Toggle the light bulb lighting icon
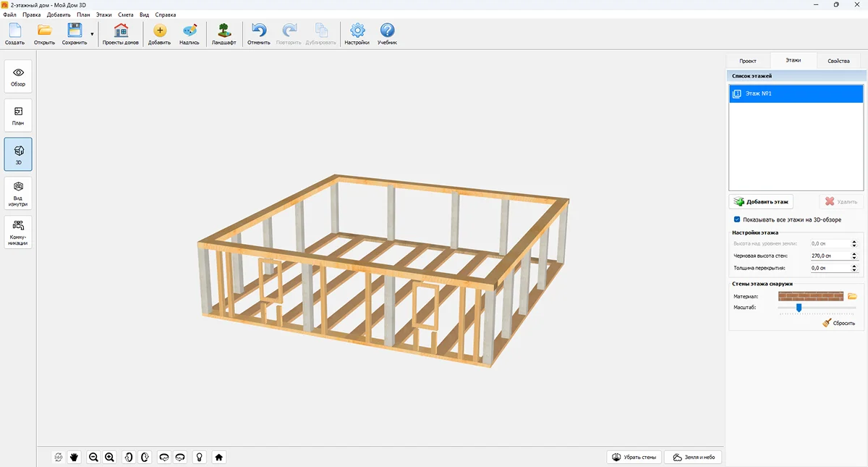The height and width of the screenshot is (467, 868). coord(199,457)
